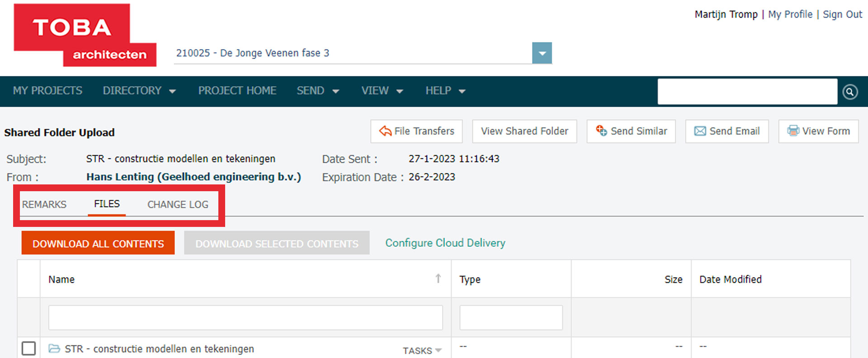Click the STR folder icon in list

click(x=54, y=349)
